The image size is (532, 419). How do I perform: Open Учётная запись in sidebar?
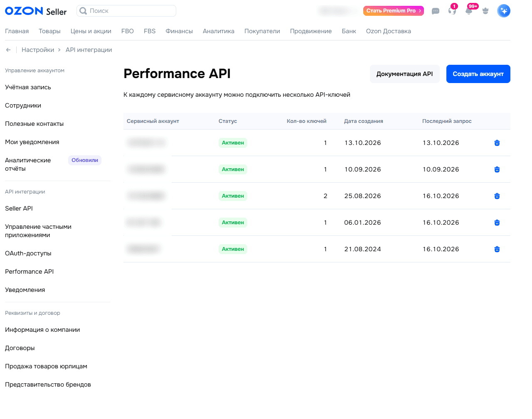coord(28,87)
